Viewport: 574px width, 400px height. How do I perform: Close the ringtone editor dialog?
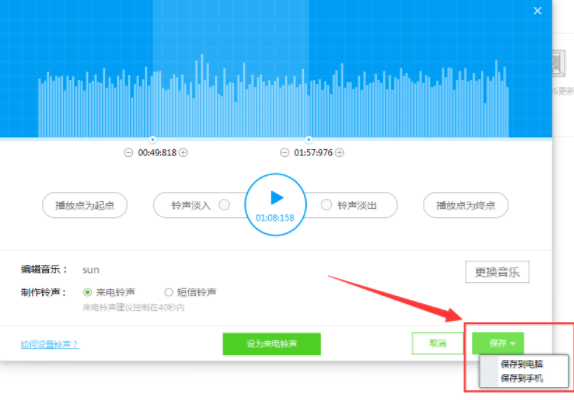click(537, 11)
